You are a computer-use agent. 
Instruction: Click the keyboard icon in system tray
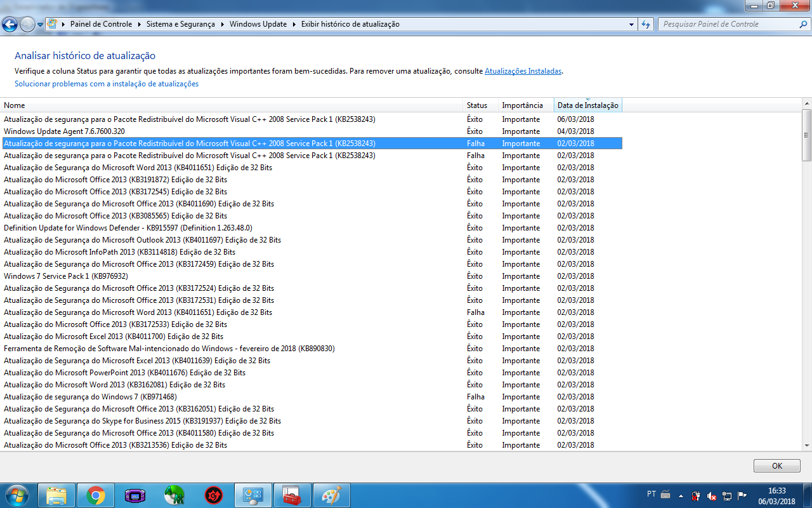[665, 495]
